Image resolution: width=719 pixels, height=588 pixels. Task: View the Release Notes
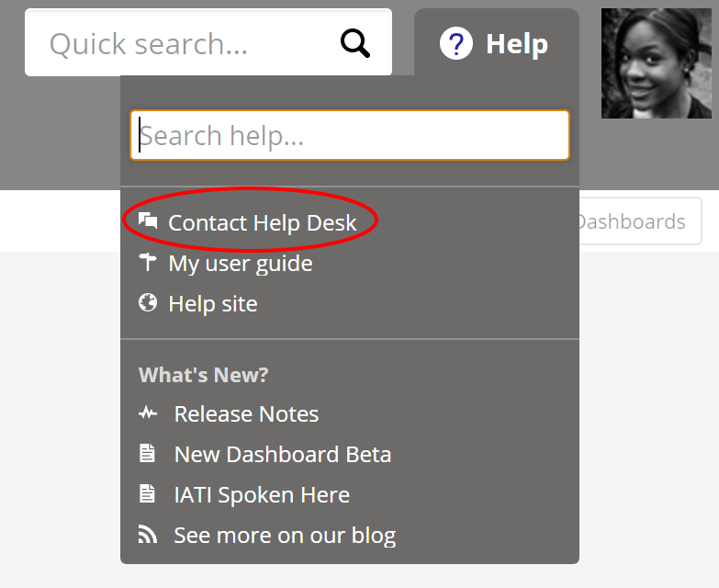point(246,414)
